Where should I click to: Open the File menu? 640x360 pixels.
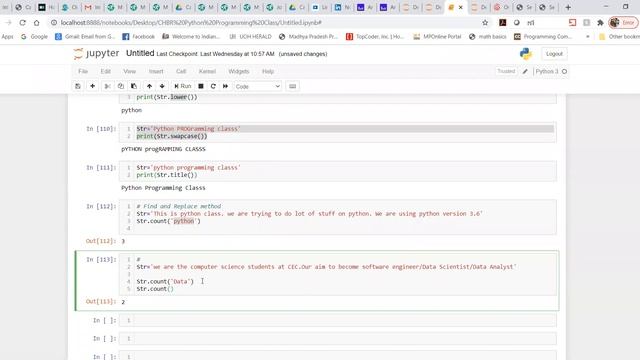83,71
